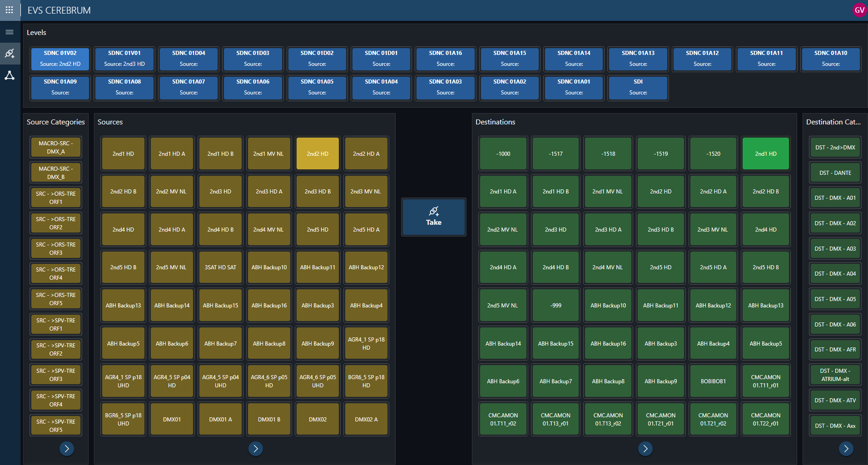Viewport: 868px width, 465px height.
Task: Select level SDNC 01A05
Action: 317,87
